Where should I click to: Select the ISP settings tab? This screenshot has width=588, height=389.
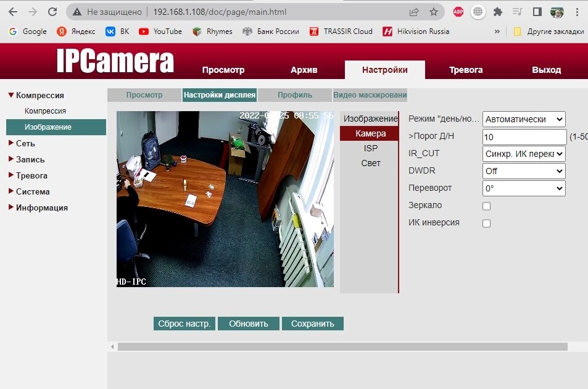coord(370,148)
